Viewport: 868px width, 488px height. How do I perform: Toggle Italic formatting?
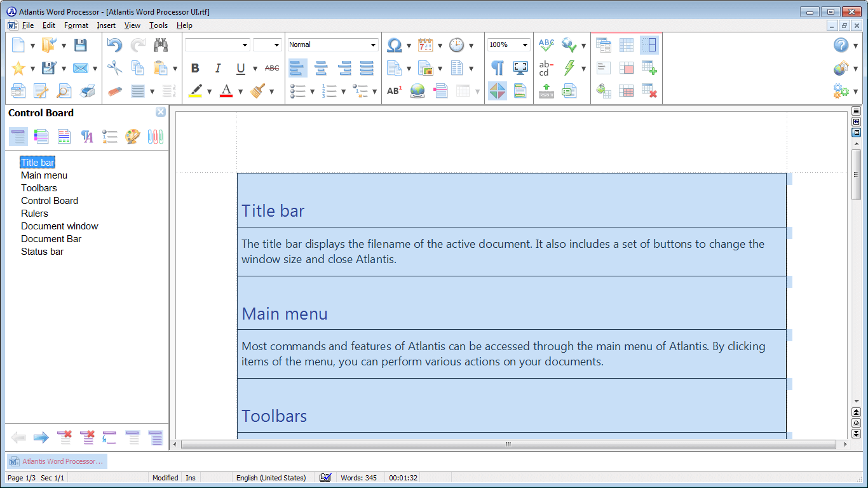pyautogui.click(x=218, y=68)
